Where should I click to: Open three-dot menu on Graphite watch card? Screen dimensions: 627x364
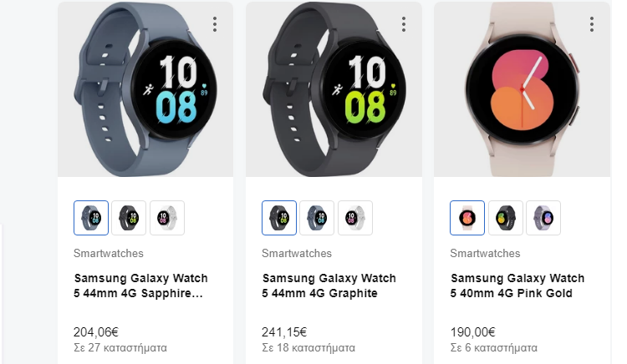(x=404, y=24)
